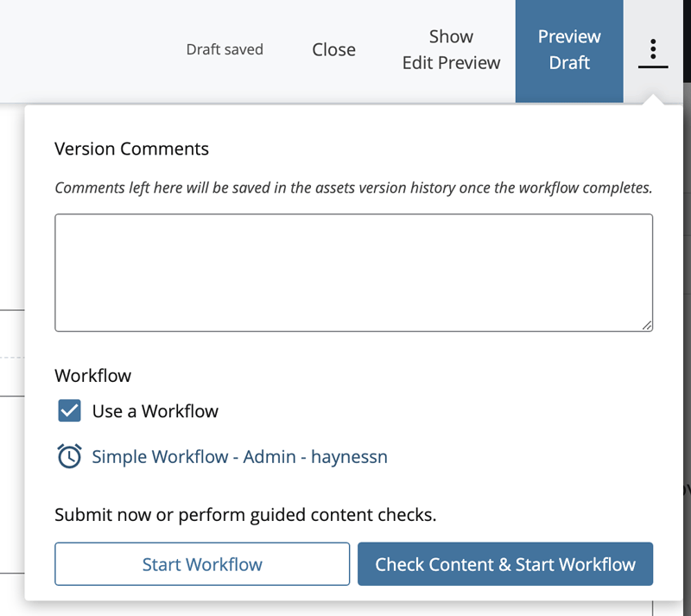Click the textarea resize grip icon

click(x=647, y=325)
